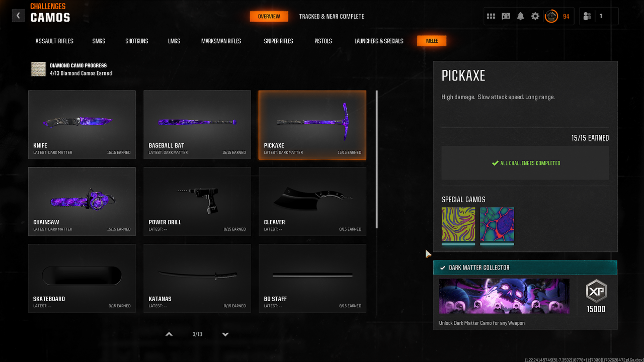Select the Skateboard weapon card
The width and height of the screenshot is (644, 362).
click(82, 279)
